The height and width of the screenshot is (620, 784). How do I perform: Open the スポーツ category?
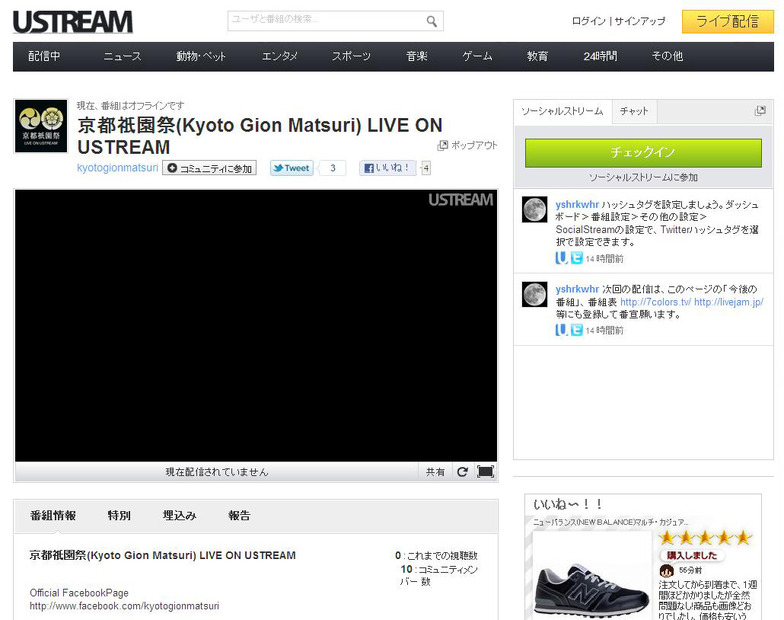351,56
